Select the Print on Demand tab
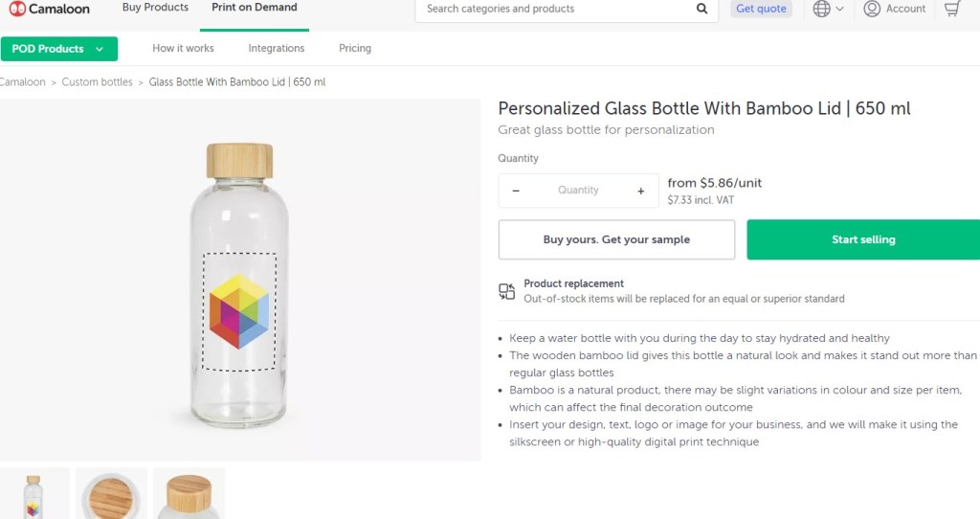 [255, 8]
